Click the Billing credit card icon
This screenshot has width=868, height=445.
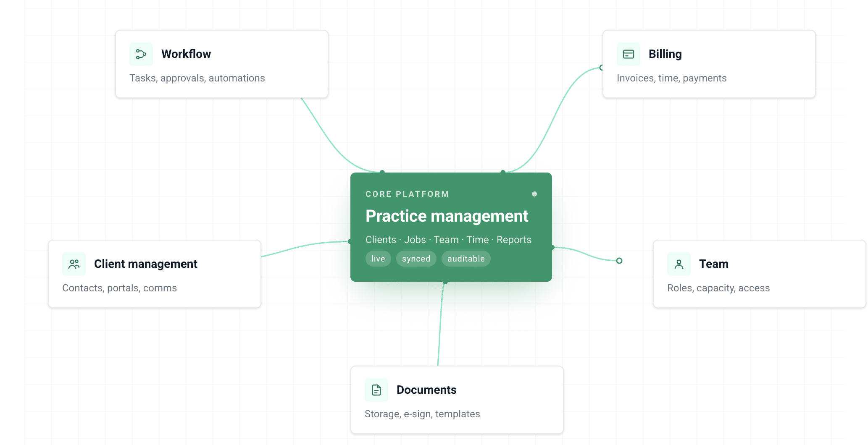pyautogui.click(x=628, y=54)
